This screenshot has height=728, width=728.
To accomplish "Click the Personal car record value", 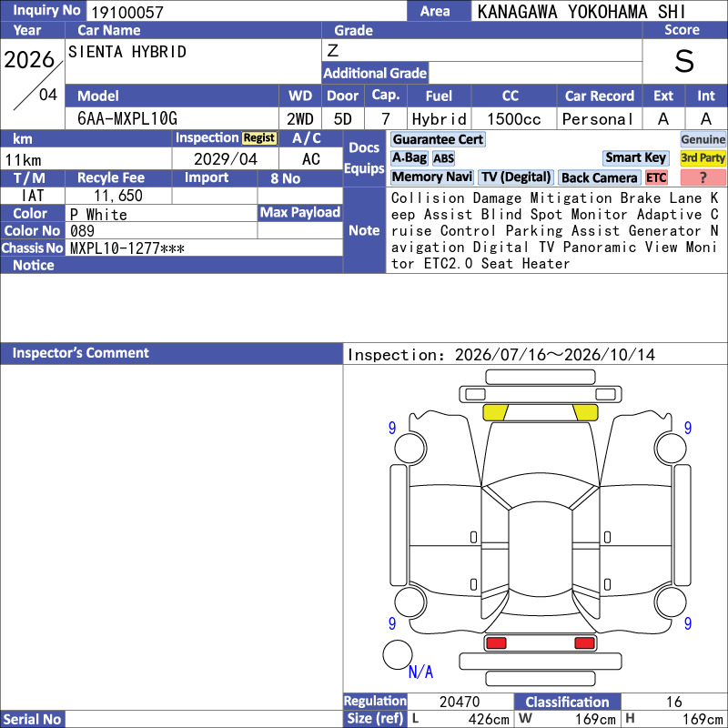I will tap(598, 119).
